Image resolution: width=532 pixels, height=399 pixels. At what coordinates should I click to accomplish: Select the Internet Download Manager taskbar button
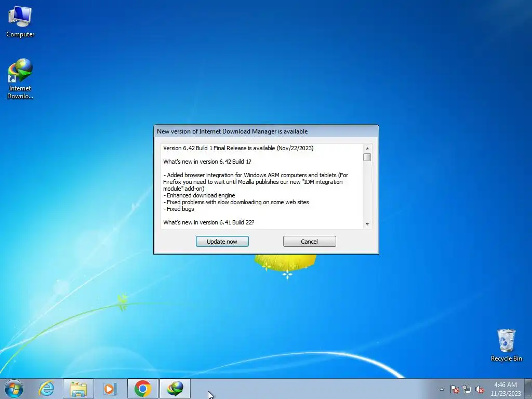(175, 389)
